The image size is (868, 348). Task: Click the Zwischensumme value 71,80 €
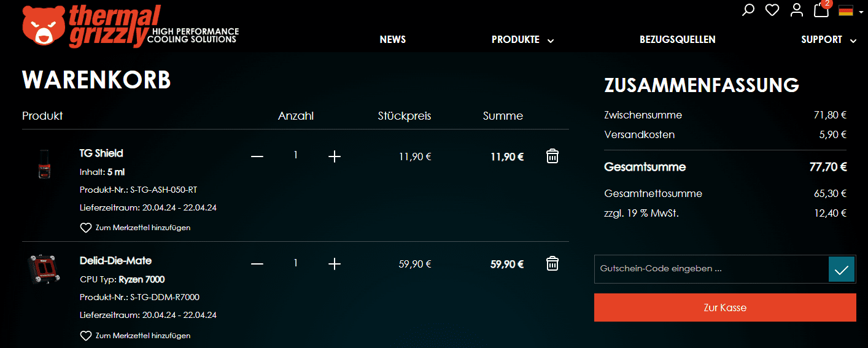(831, 115)
